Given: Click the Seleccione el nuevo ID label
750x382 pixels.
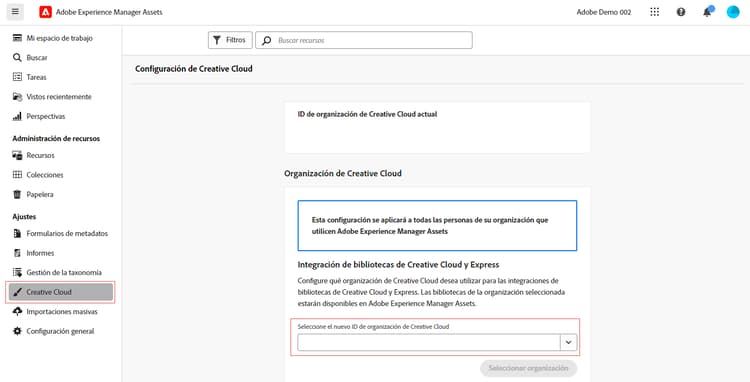Looking at the screenshot, I should tap(374, 327).
